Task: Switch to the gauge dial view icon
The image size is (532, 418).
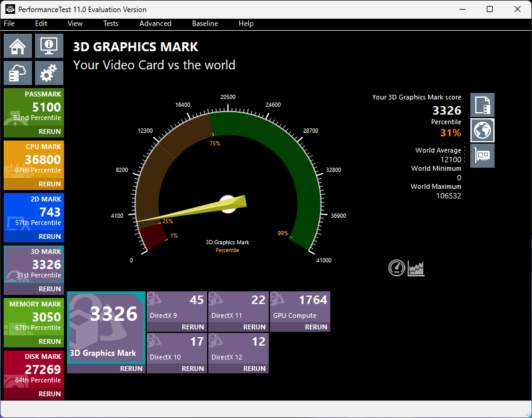Action: click(397, 268)
